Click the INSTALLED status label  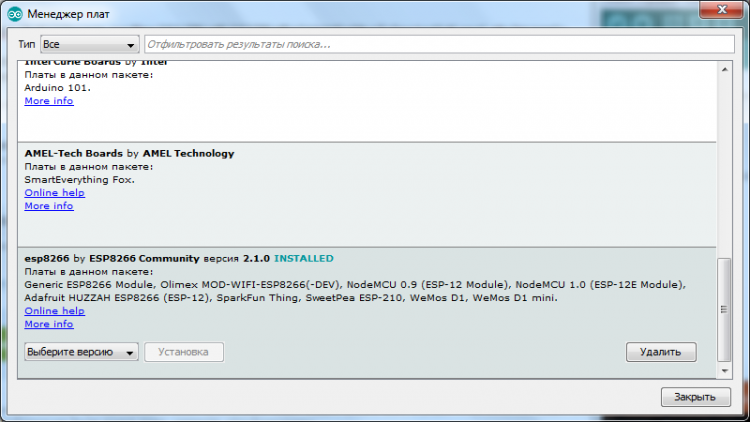(x=304, y=258)
